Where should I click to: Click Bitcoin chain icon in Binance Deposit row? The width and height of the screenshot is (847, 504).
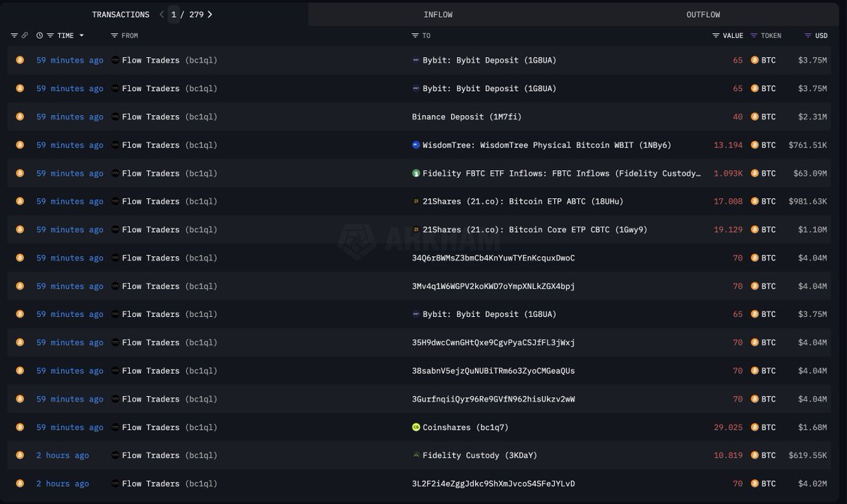click(x=20, y=116)
